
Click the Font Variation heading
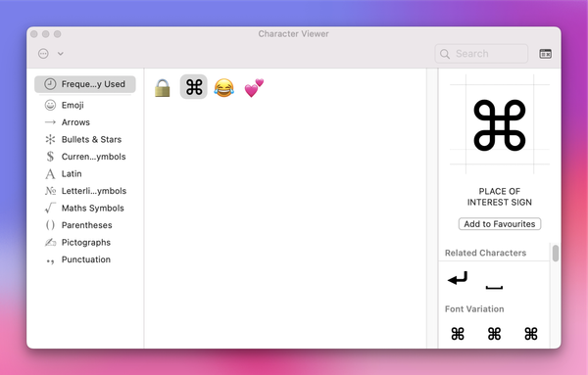click(474, 309)
